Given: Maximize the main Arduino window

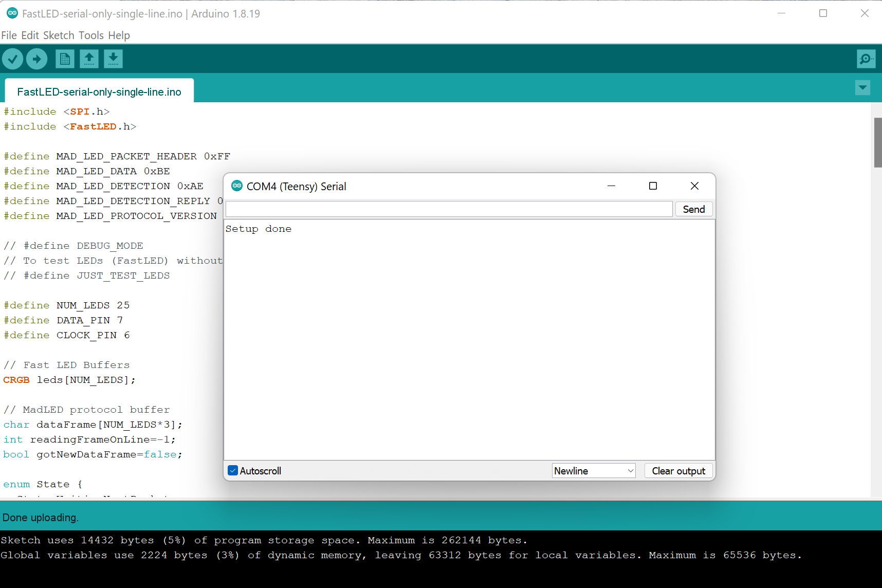Looking at the screenshot, I should (823, 13).
